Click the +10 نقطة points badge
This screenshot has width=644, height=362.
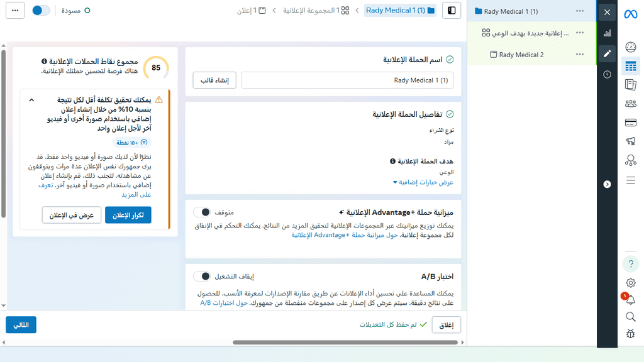(x=132, y=143)
